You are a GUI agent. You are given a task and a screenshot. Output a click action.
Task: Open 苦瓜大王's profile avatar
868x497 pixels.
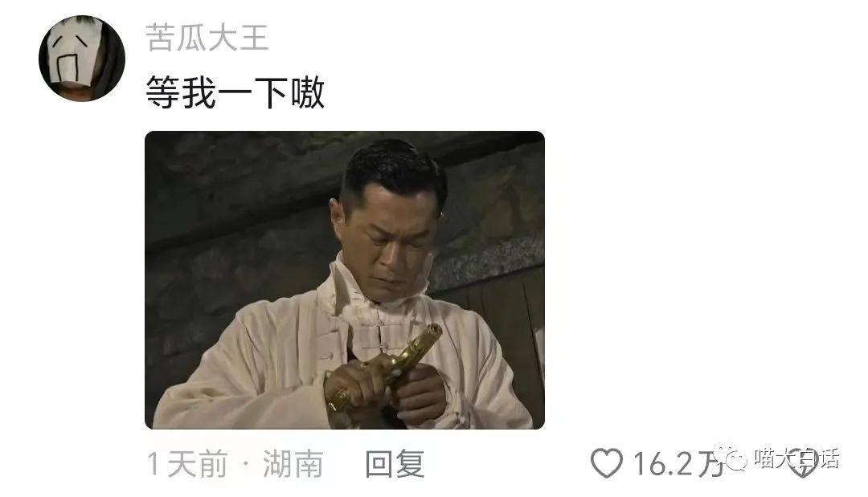coord(82,59)
